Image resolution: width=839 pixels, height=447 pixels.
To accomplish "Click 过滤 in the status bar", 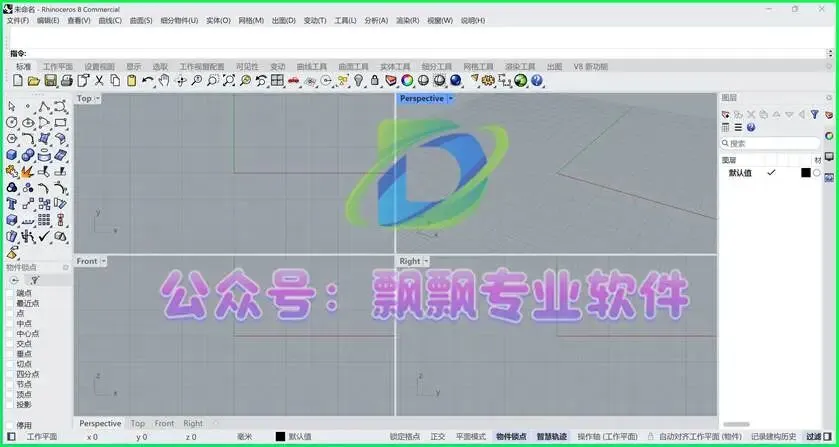I will point(813,437).
